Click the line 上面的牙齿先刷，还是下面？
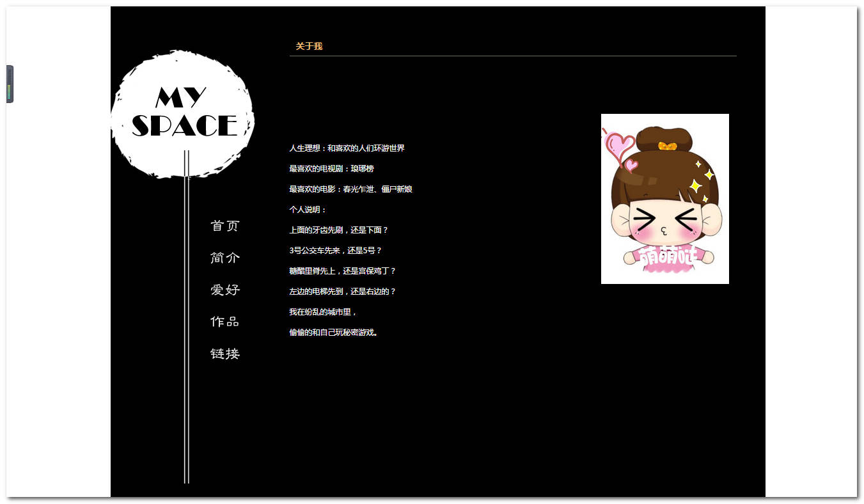Screen dimensions: 864x504 339,230
